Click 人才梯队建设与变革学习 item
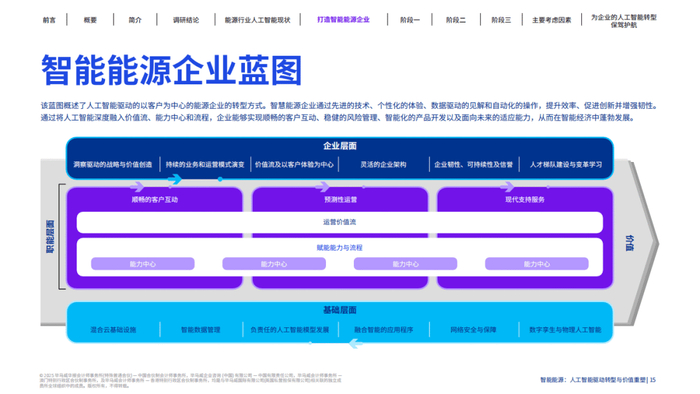Image resolution: width=700 pixels, height=394 pixels. pyautogui.click(x=566, y=165)
